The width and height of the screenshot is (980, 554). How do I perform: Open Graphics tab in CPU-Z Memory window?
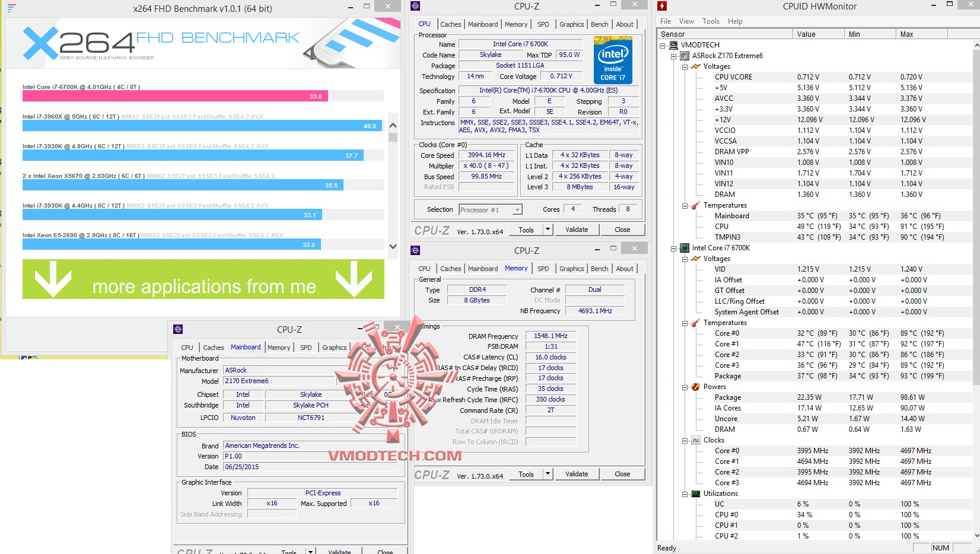click(571, 269)
